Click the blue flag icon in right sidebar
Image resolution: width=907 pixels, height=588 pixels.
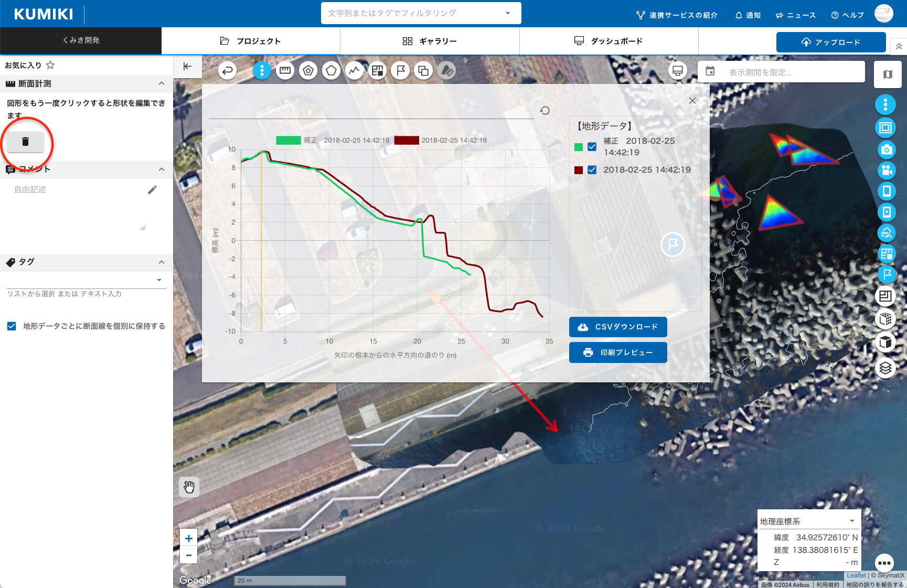point(887,274)
